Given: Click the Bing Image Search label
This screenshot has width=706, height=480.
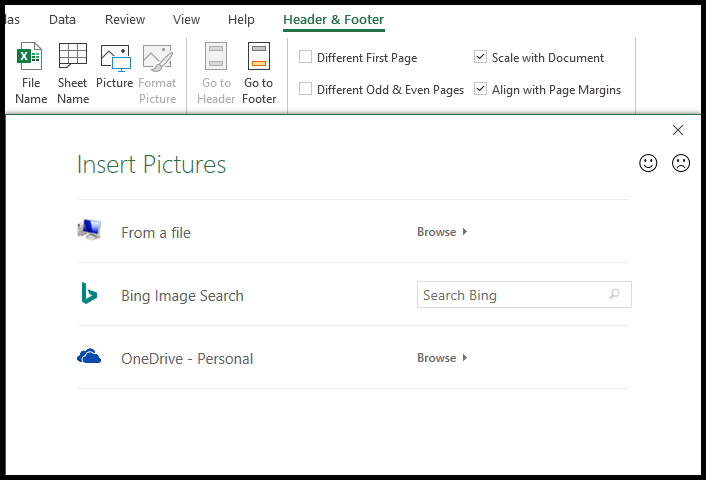Looking at the screenshot, I should tap(182, 296).
